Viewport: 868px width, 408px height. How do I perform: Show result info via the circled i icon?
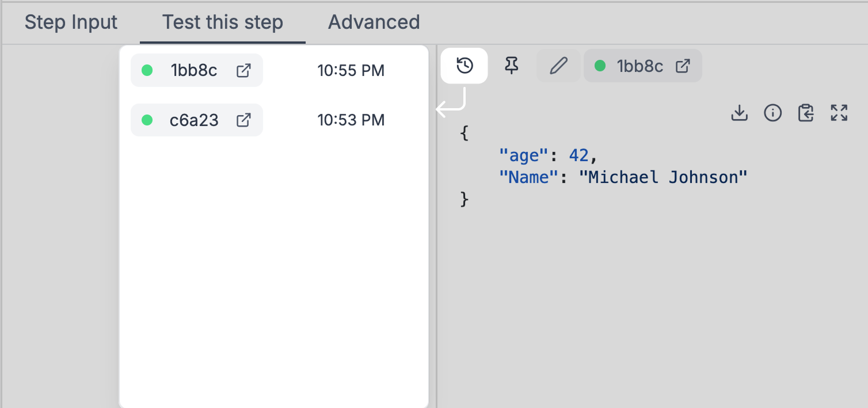click(772, 113)
